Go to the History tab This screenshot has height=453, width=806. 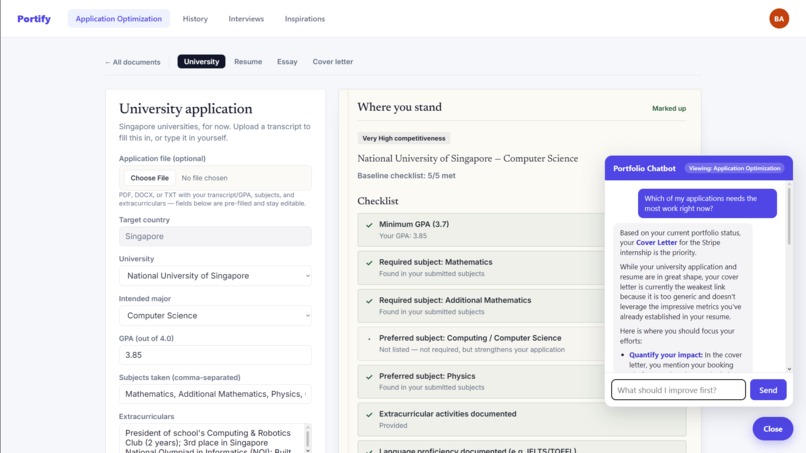tap(195, 19)
